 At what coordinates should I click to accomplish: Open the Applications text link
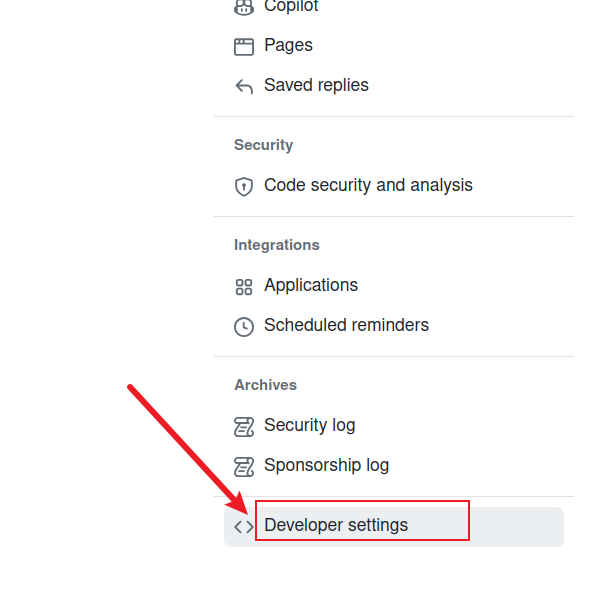[x=311, y=285]
